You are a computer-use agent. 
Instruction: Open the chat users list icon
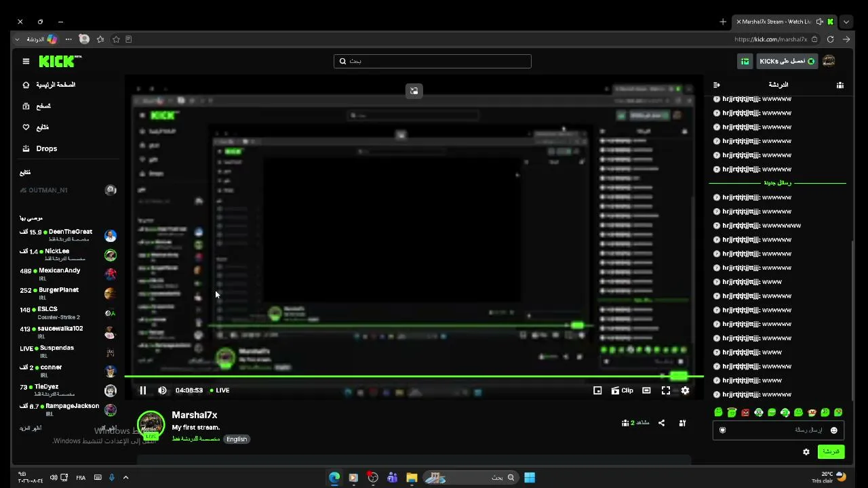[840, 85]
